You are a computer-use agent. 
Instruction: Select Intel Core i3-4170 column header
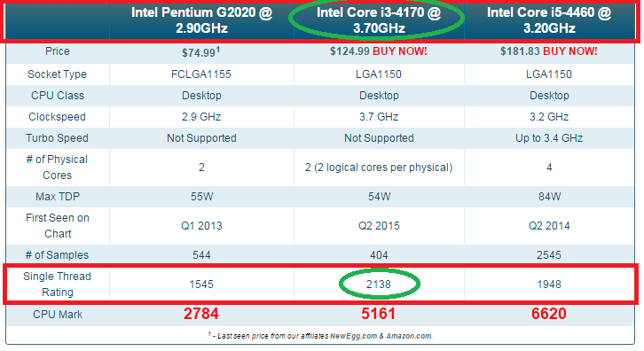378,20
